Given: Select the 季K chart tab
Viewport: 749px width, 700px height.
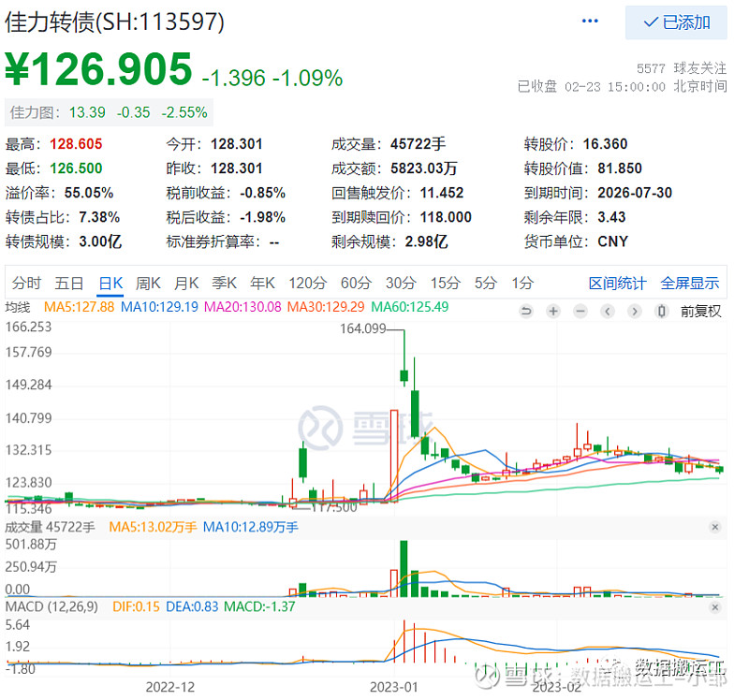Looking at the screenshot, I should coord(224,284).
